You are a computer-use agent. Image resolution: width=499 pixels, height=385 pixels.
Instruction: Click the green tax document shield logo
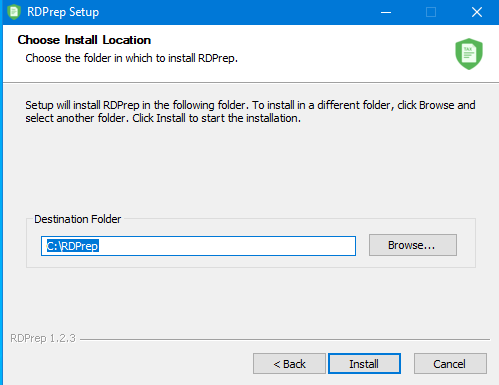tap(469, 54)
